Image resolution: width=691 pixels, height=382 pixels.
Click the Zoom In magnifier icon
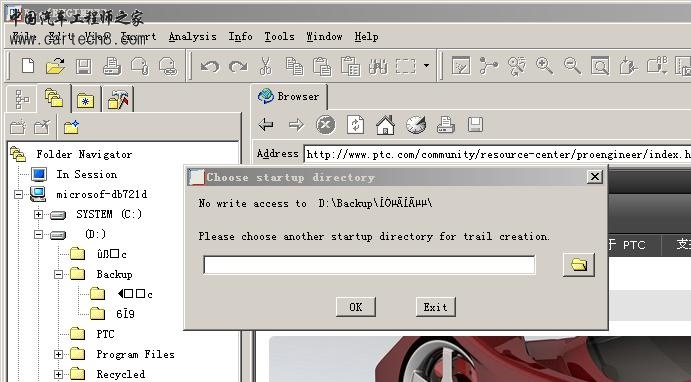[x=544, y=66]
